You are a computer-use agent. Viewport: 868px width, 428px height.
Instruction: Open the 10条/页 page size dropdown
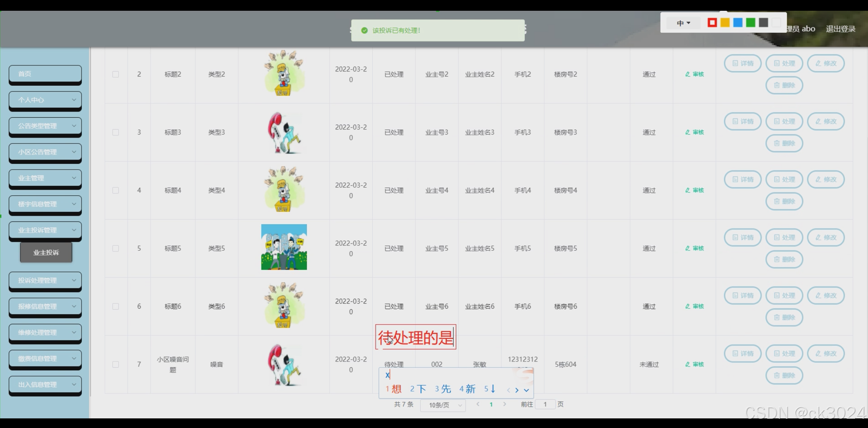443,405
